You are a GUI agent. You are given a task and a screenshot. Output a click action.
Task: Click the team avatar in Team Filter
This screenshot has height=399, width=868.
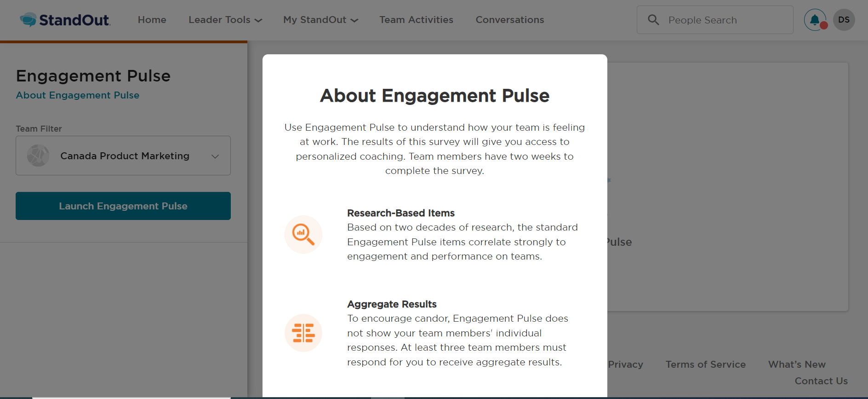(38, 156)
